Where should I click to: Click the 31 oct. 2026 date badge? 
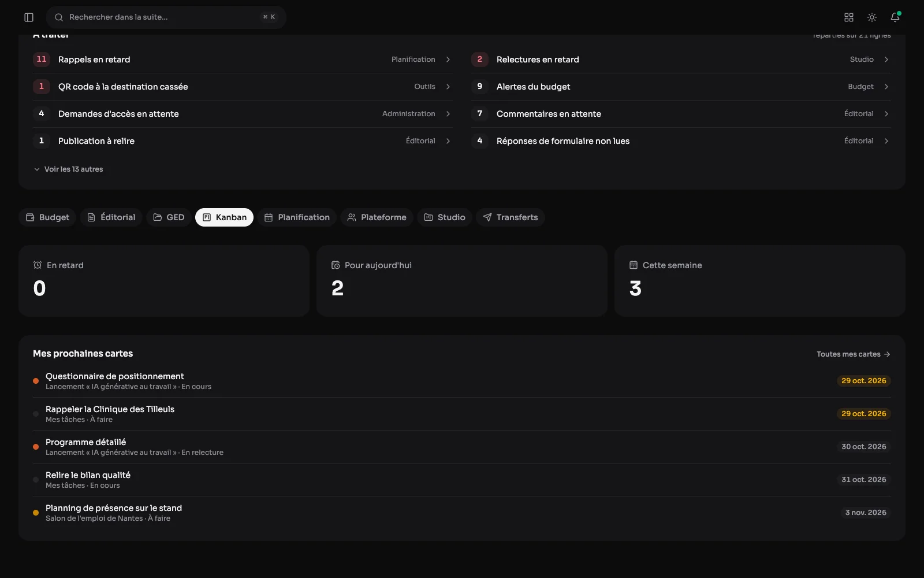coord(864,480)
